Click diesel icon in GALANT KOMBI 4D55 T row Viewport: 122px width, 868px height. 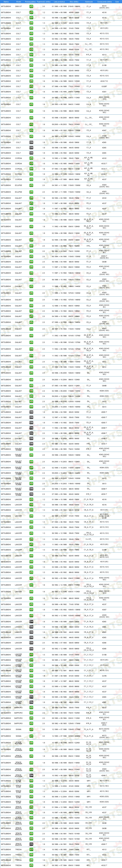pyautogui.click(x=31, y=494)
